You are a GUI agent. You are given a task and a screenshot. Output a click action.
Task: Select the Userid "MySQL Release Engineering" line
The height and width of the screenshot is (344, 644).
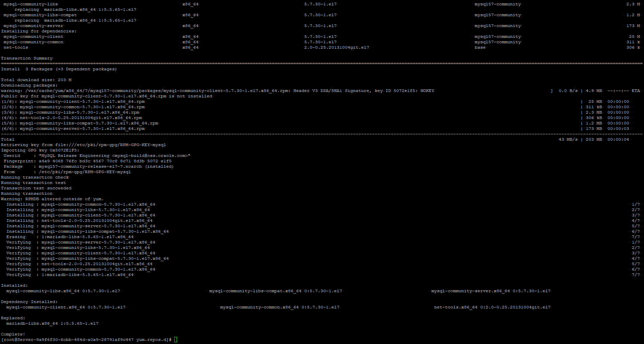pos(97,156)
